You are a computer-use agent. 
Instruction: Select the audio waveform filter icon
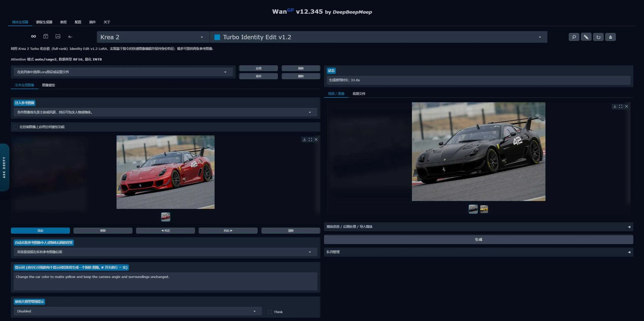(70, 37)
